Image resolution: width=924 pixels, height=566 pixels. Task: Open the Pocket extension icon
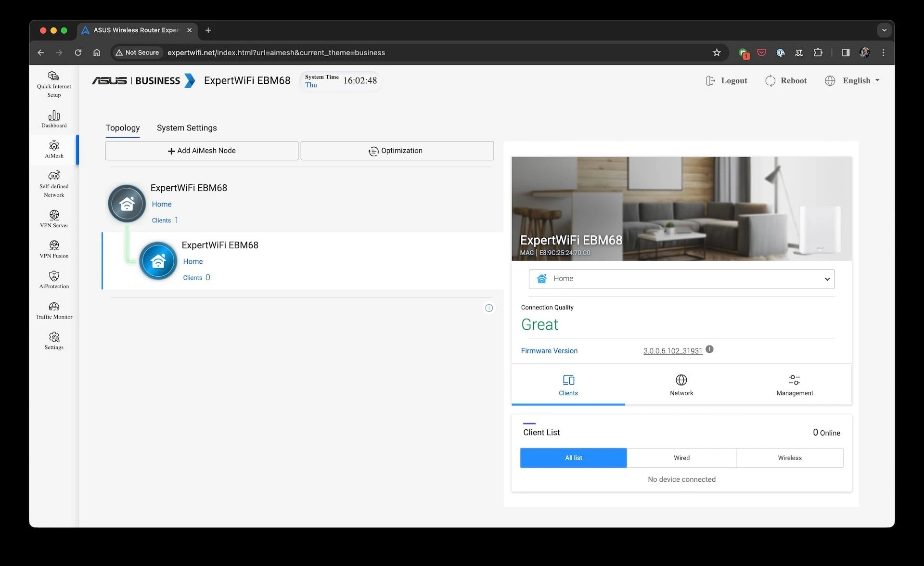click(x=761, y=52)
